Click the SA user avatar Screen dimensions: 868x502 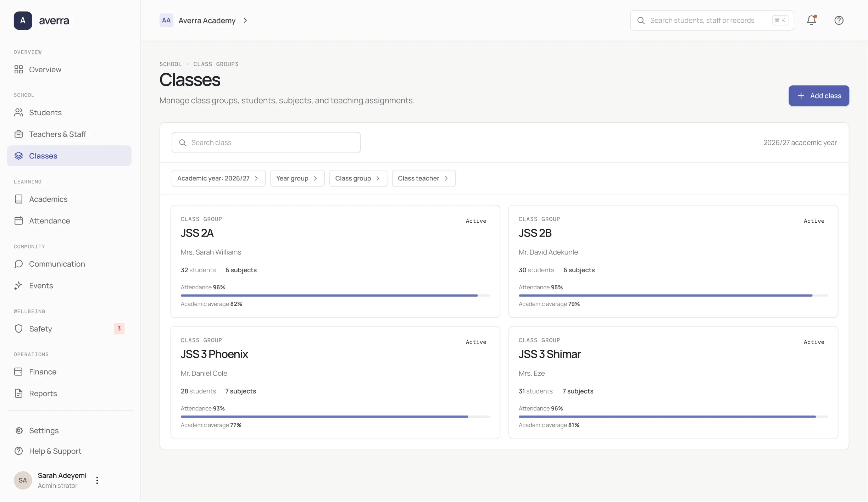23,480
